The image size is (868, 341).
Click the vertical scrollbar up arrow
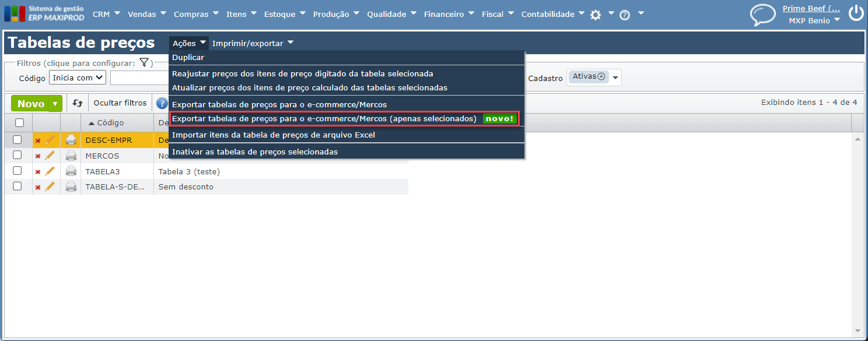click(857, 139)
